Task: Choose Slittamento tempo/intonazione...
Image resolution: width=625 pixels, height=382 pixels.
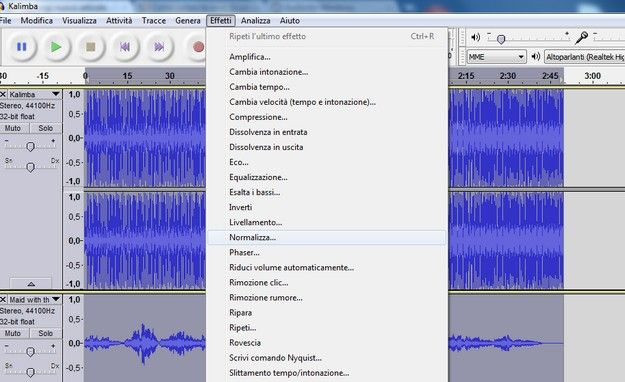Action: 327,373
